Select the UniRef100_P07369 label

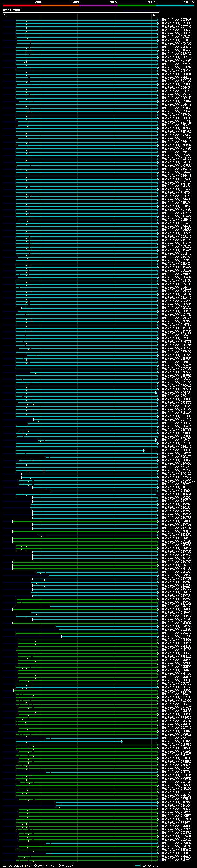pos(176,135)
